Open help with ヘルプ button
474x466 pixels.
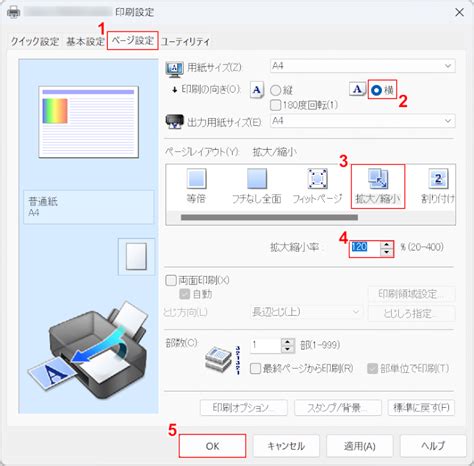(433, 446)
